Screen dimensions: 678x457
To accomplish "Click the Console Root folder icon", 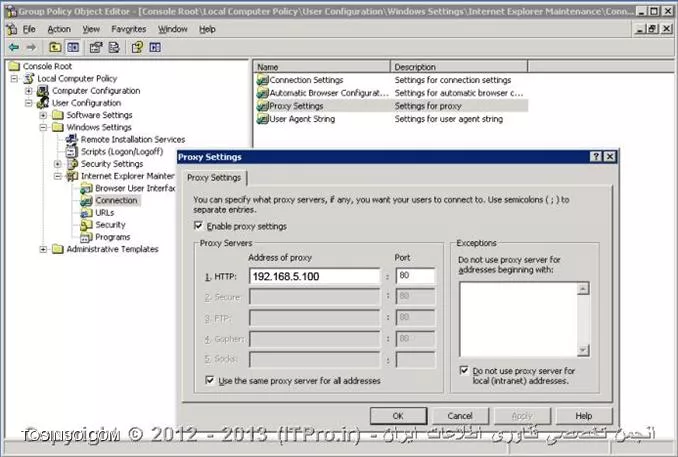I will 14,66.
